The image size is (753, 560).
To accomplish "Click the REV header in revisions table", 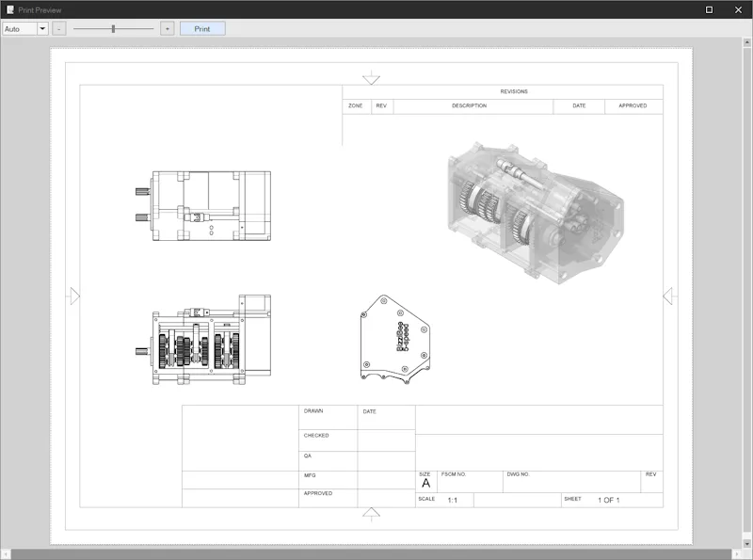I will click(381, 105).
